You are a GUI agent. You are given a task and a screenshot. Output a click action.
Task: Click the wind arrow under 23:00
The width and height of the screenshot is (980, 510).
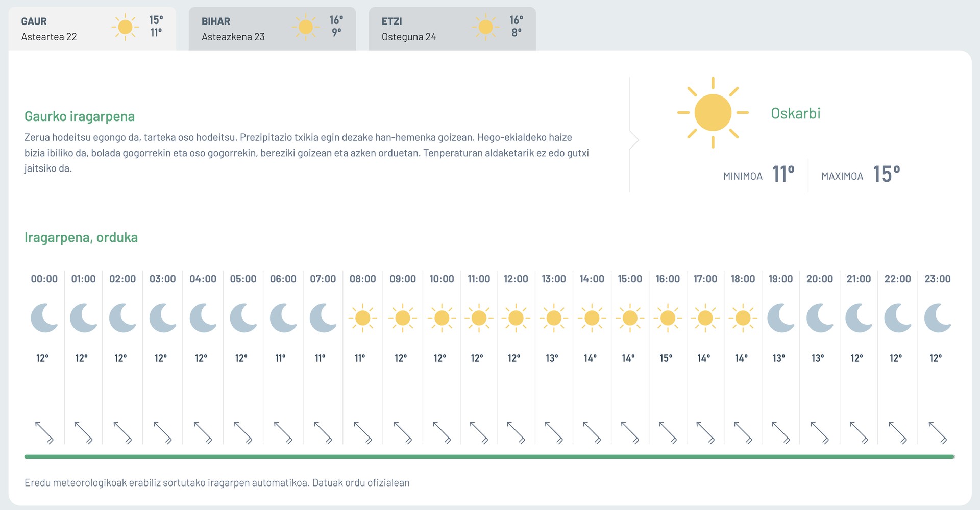(938, 432)
